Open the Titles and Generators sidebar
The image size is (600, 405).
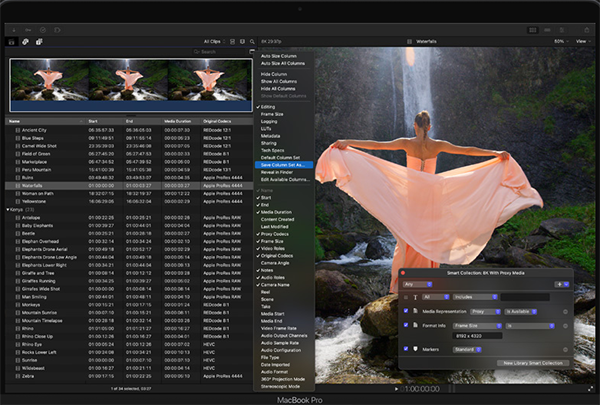click(x=39, y=42)
